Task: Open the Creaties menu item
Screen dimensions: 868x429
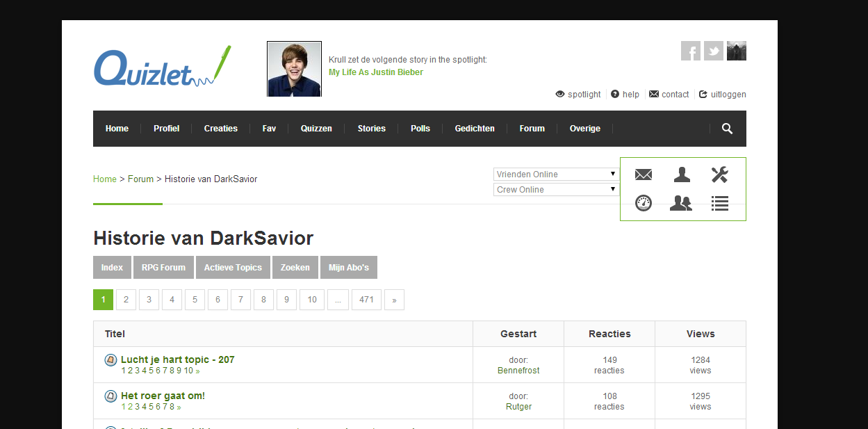Action: pos(221,129)
